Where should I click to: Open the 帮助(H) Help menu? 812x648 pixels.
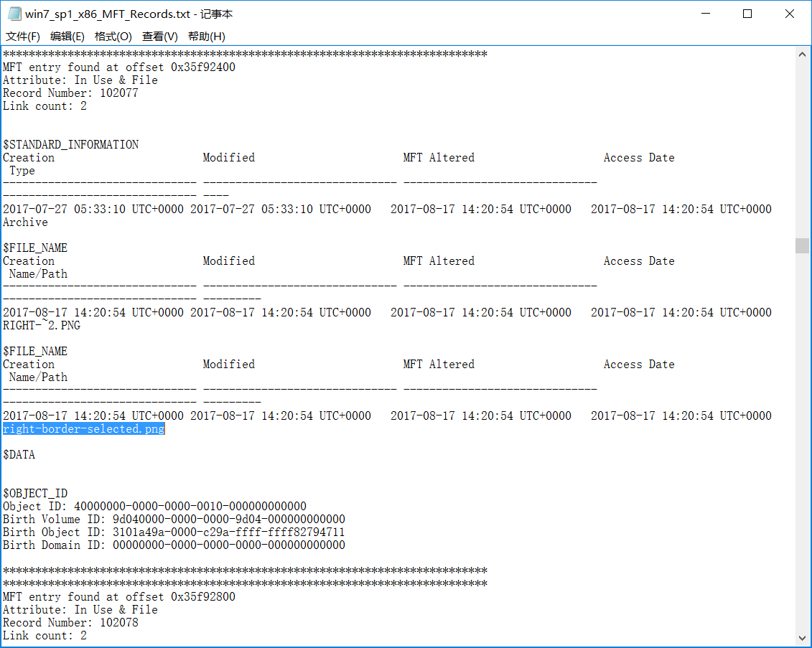pos(206,36)
